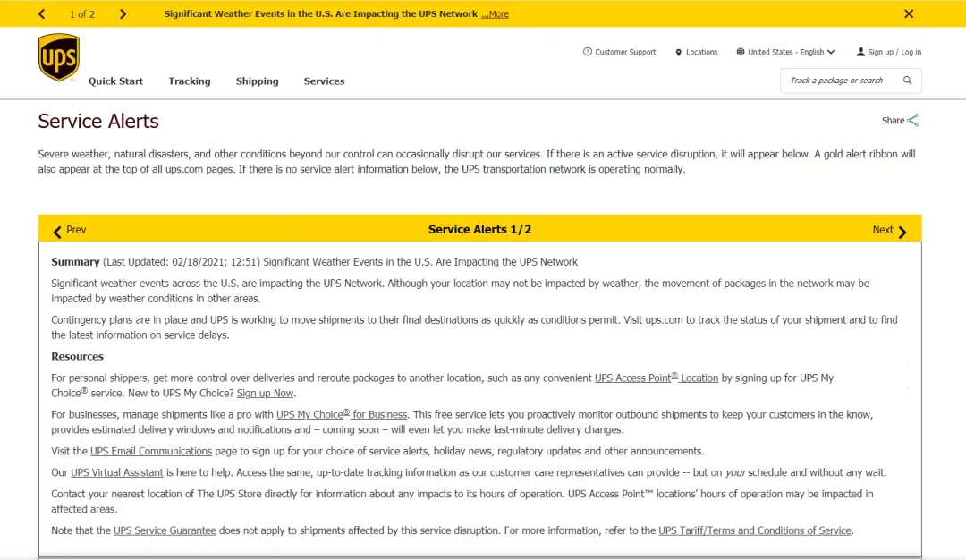Open UPS Tariff/Terms and Conditions link
Viewport: 966px width, 560px height.
[755, 530]
